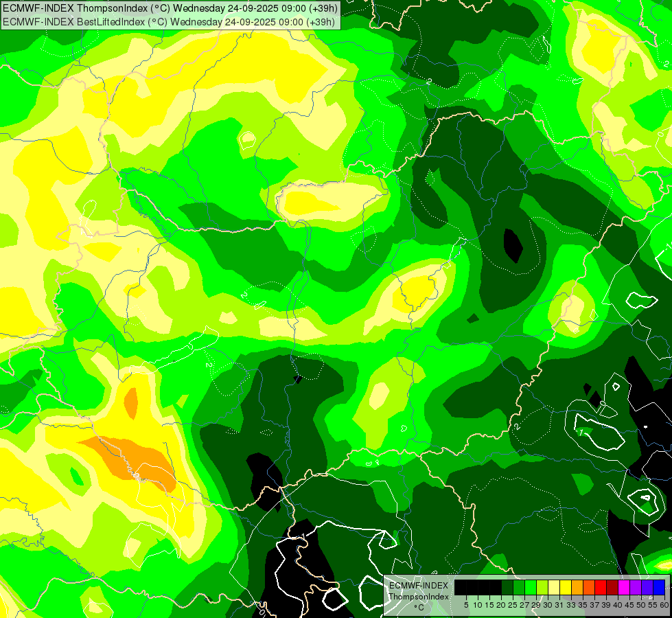
Task: Pick the lime 29–30 legend swatch
Action: 542,587
